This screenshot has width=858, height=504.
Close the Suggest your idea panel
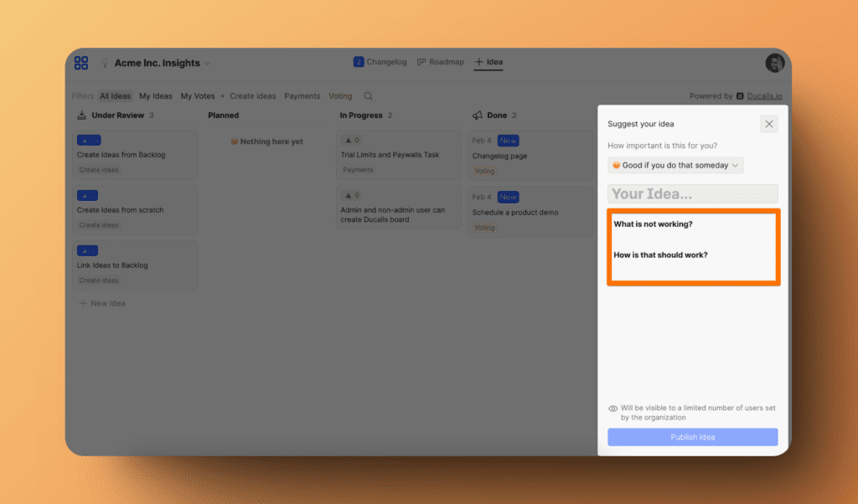point(769,124)
